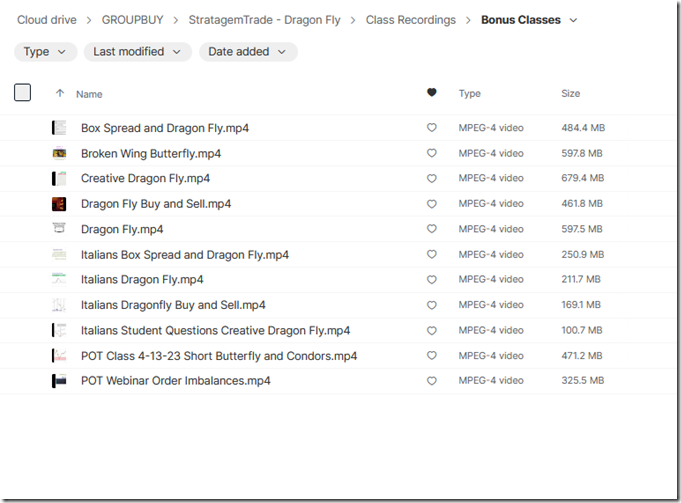Image resolution: width=681 pixels, height=503 pixels.
Task: Toggle favorite on Dragon Fly Buy and Sell.mp4
Action: pos(431,204)
